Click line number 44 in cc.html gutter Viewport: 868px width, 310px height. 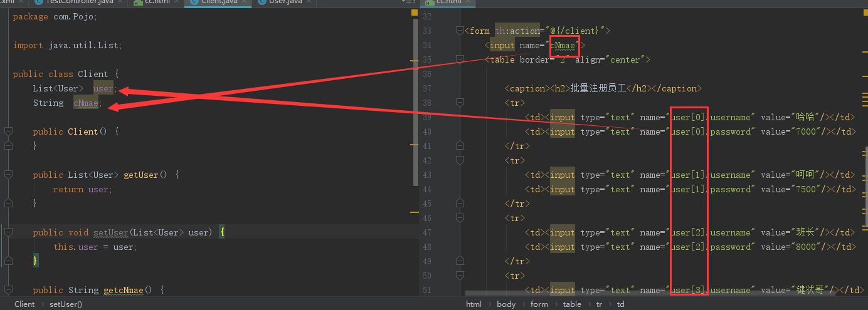427,189
